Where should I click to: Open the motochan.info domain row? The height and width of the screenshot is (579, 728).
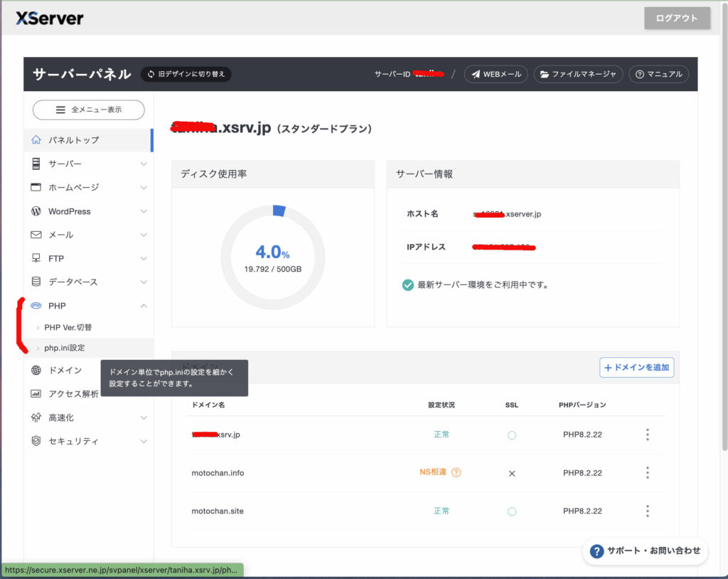(x=426, y=472)
